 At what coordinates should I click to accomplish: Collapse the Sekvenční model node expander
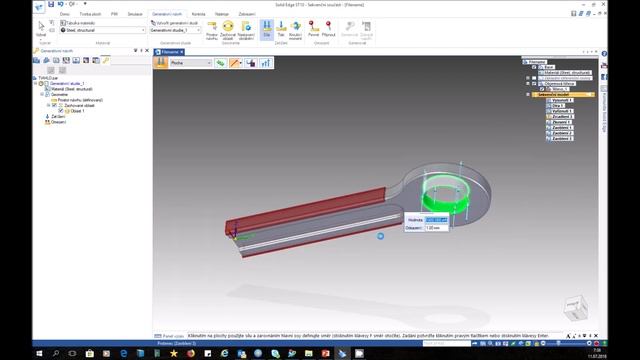click(x=528, y=94)
